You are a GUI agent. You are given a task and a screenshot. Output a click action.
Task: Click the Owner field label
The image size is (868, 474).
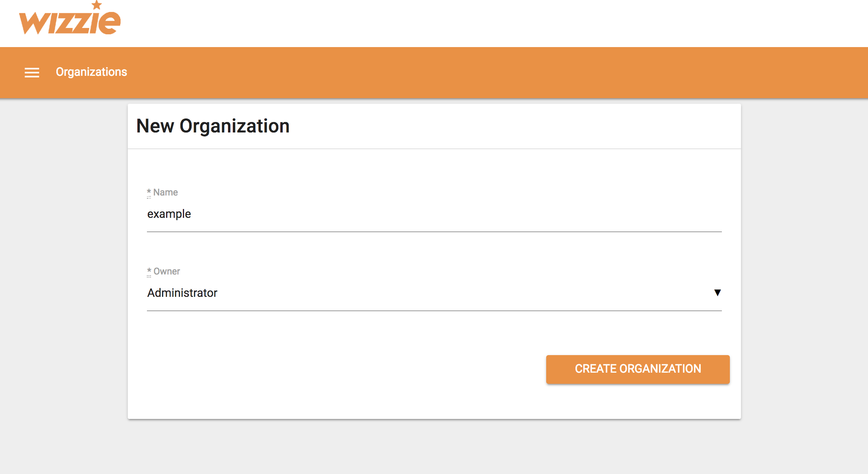coord(164,271)
